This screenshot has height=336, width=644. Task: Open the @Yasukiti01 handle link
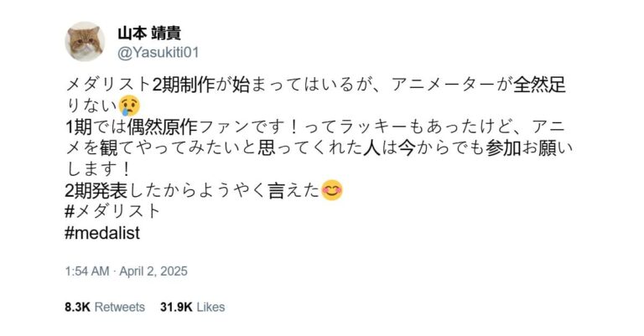[x=158, y=53]
